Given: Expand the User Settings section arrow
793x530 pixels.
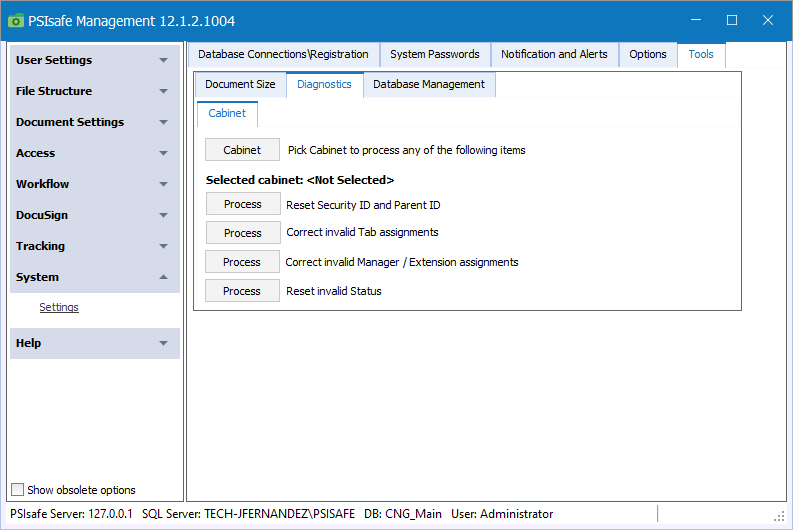Looking at the screenshot, I should [163, 60].
